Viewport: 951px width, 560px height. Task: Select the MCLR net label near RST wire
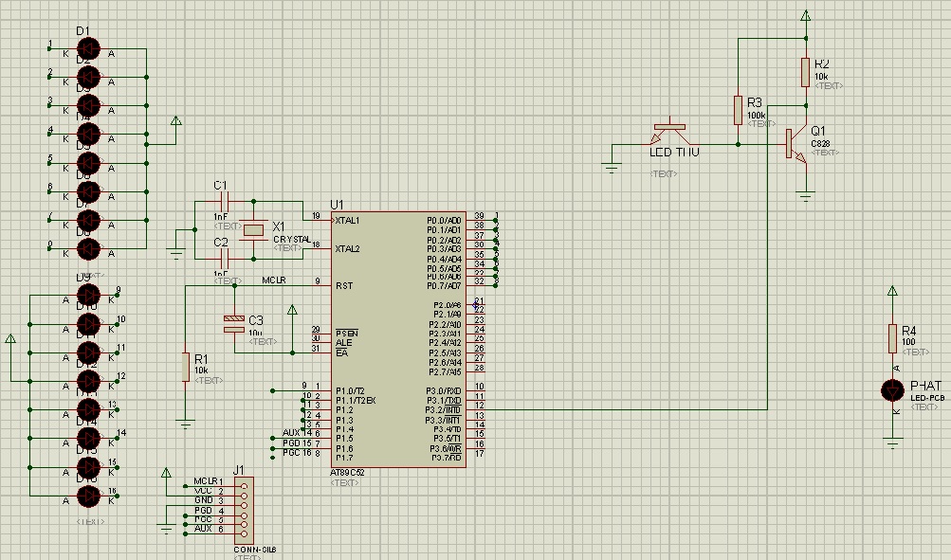[274, 280]
